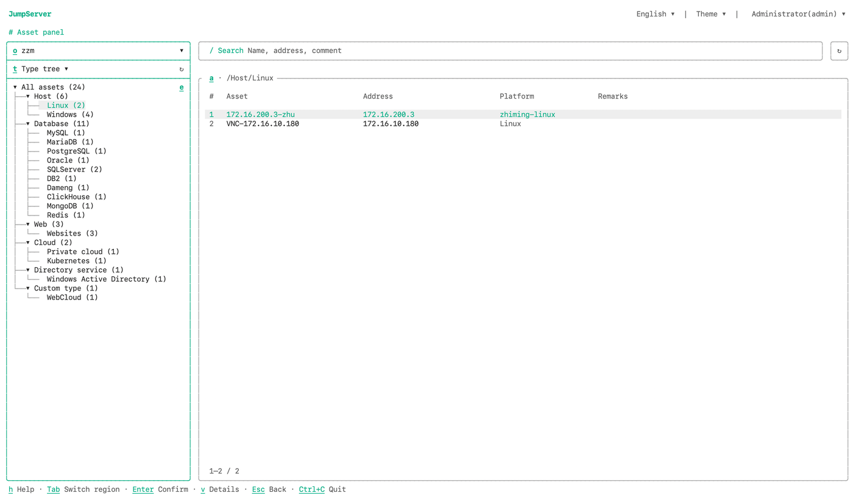Click the Linux platform cell in row 2
853x504 pixels.
511,124
